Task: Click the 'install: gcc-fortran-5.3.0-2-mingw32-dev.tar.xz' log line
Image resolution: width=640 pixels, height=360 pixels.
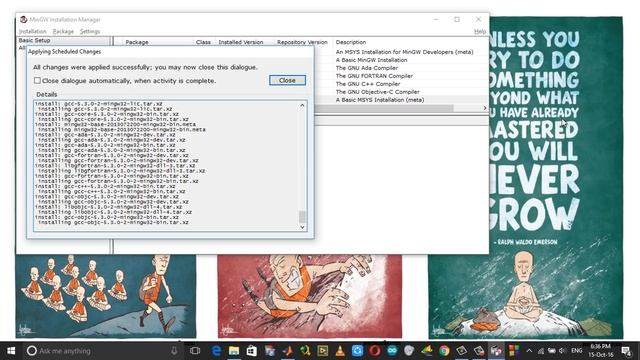Action: [x=112, y=155]
